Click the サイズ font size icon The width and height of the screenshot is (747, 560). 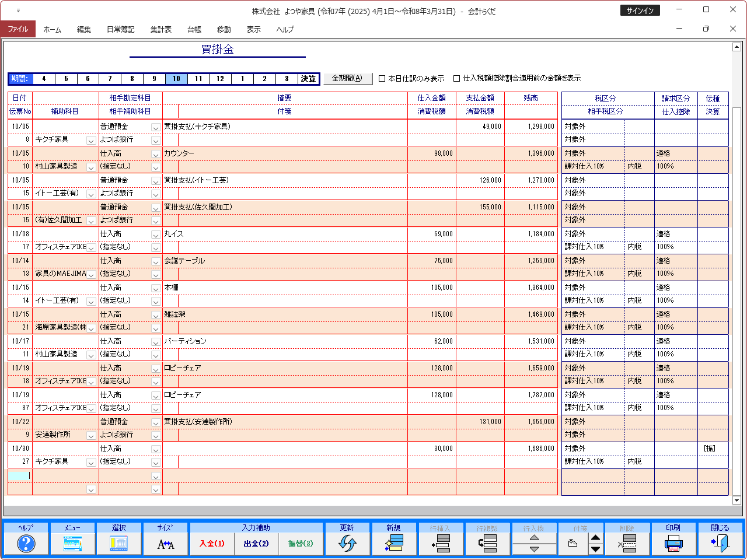point(166,544)
